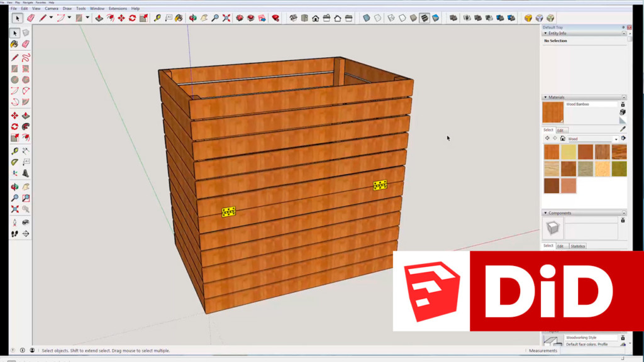Pick the yellow wood material swatch

point(569,152)
